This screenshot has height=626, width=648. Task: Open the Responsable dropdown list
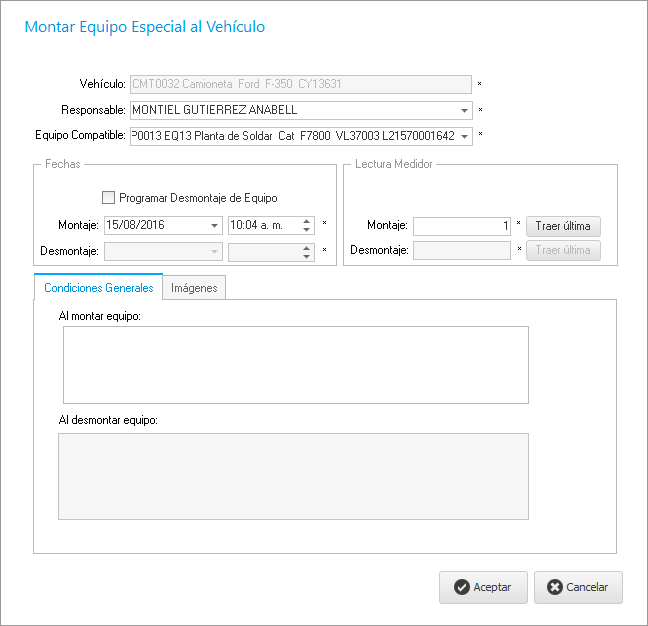(x=465, y=111)
